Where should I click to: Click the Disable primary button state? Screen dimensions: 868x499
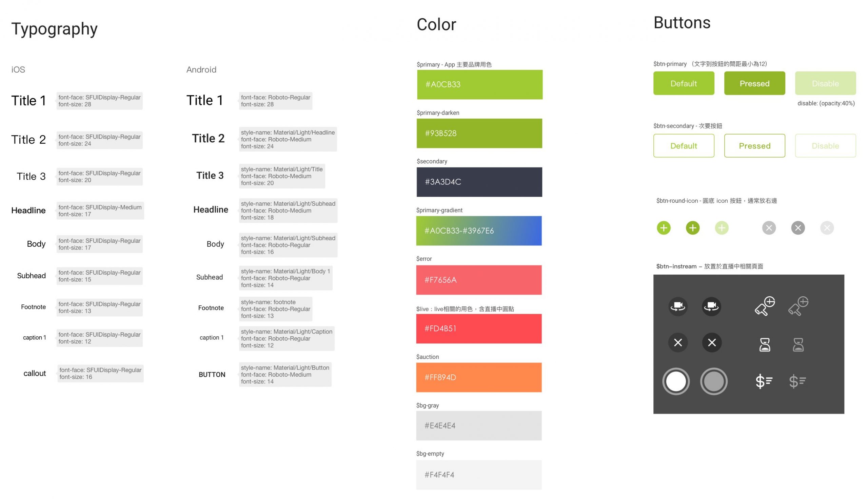pos(825,83)
